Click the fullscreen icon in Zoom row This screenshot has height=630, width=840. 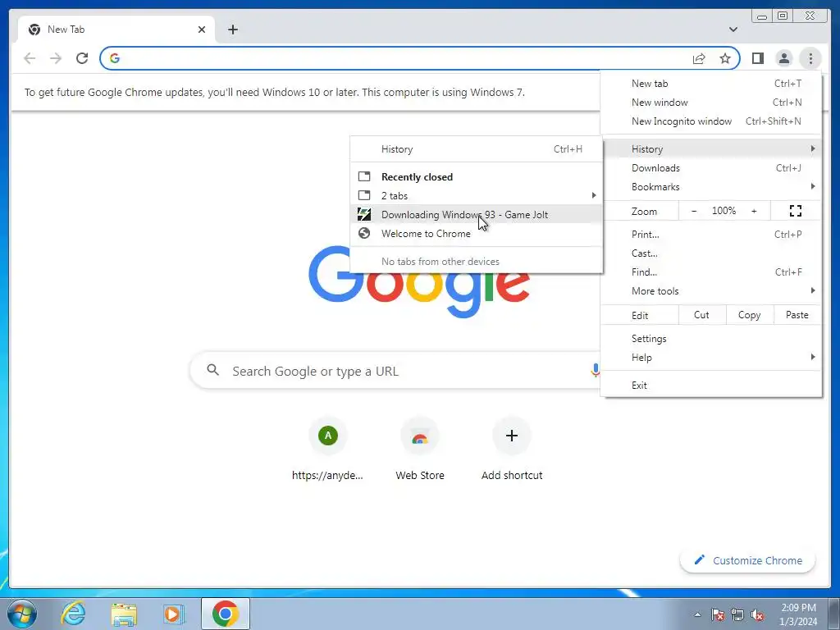coord(796,211)
